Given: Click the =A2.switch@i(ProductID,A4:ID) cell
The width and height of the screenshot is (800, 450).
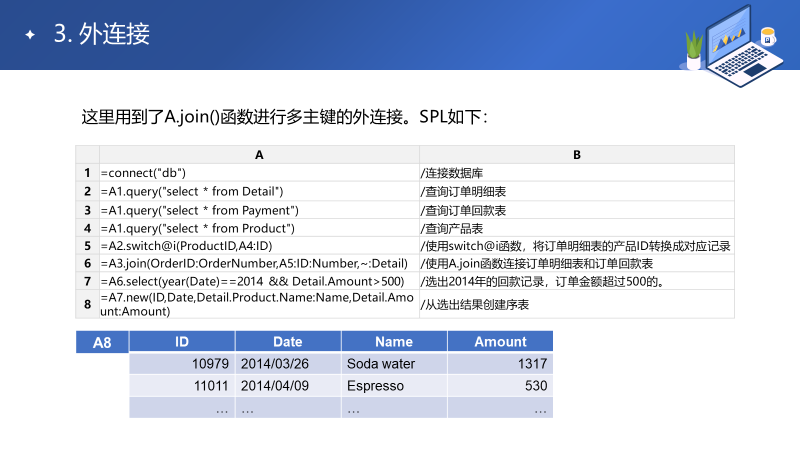Looking at the screenshot, I should point(259,245).
